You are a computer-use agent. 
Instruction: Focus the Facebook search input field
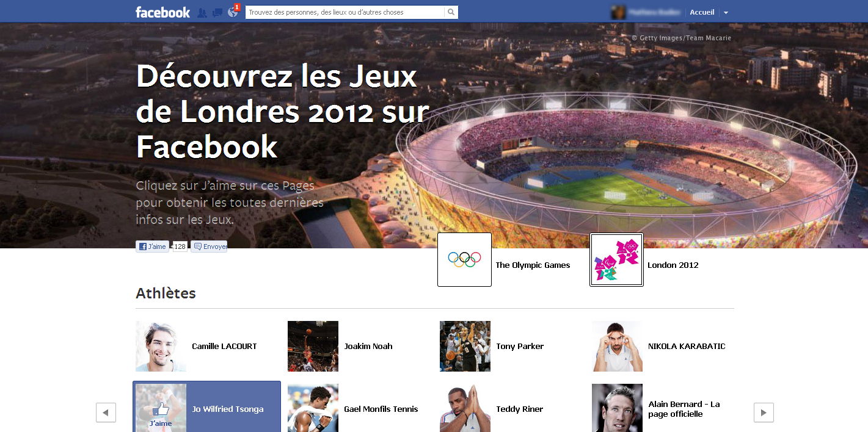tap(345, 12)
